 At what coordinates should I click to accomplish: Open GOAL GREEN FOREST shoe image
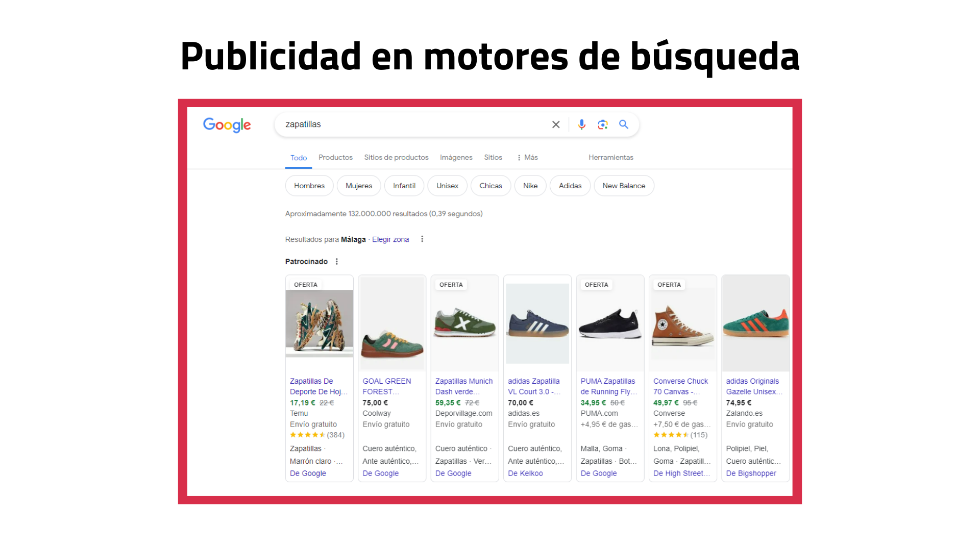pos(392,323)
